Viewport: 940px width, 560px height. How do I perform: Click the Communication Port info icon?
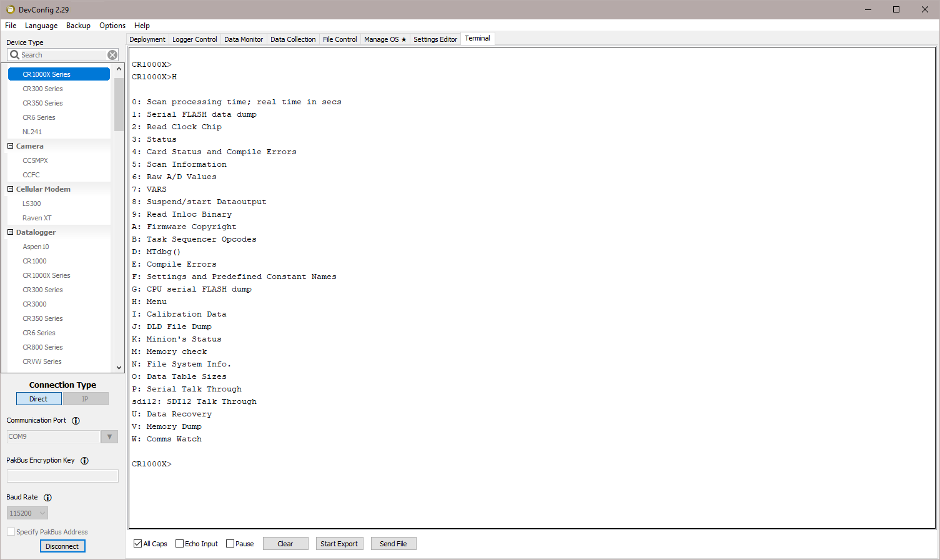coord(76,421)
